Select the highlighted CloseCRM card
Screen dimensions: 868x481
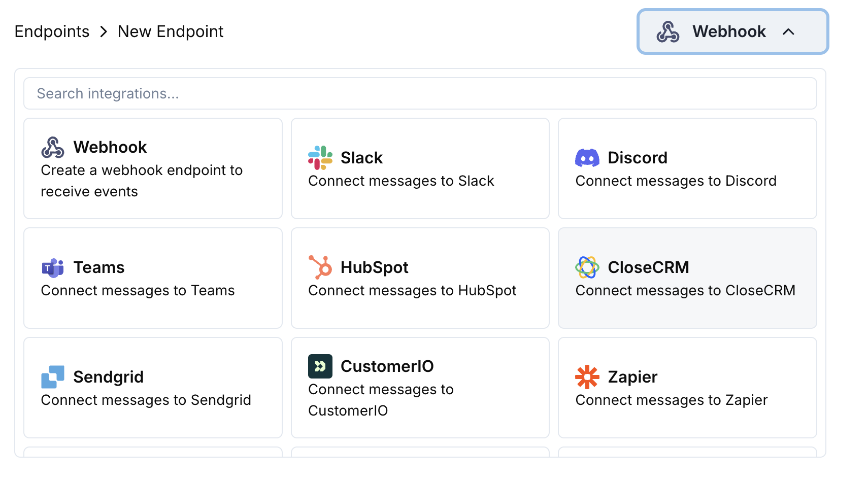click(687, 278)
